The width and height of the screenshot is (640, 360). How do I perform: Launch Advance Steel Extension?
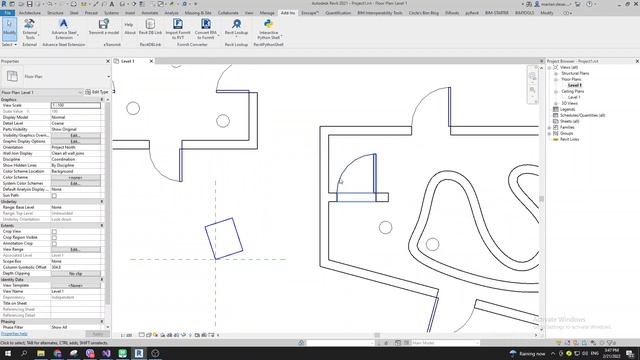click(64, 29)
